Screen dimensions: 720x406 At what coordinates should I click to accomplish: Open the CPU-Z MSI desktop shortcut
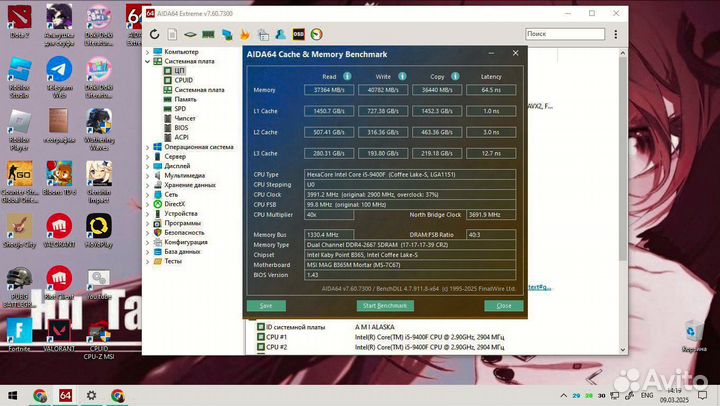pos(98,333)
